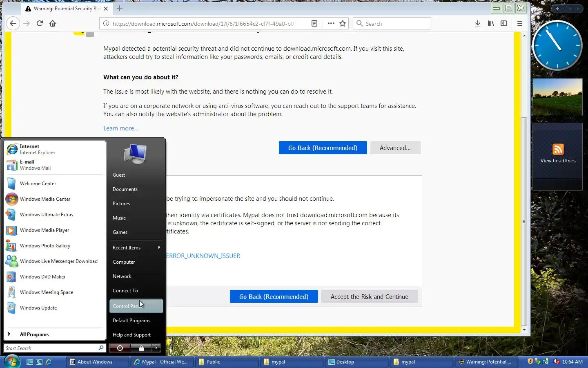This screenshot has width=588, height=368.
Task: Toggle Reader View icon in address bar
Action: (x=314, y=23)
